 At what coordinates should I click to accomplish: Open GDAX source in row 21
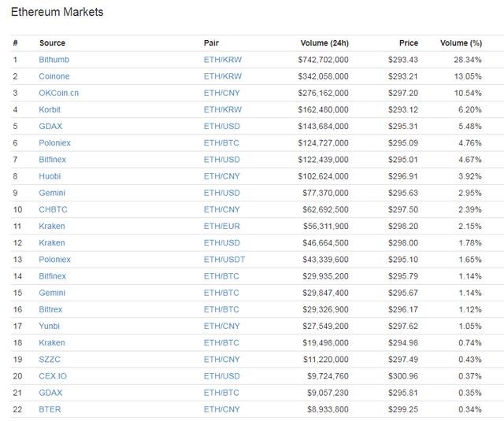[x=50, y=393]
